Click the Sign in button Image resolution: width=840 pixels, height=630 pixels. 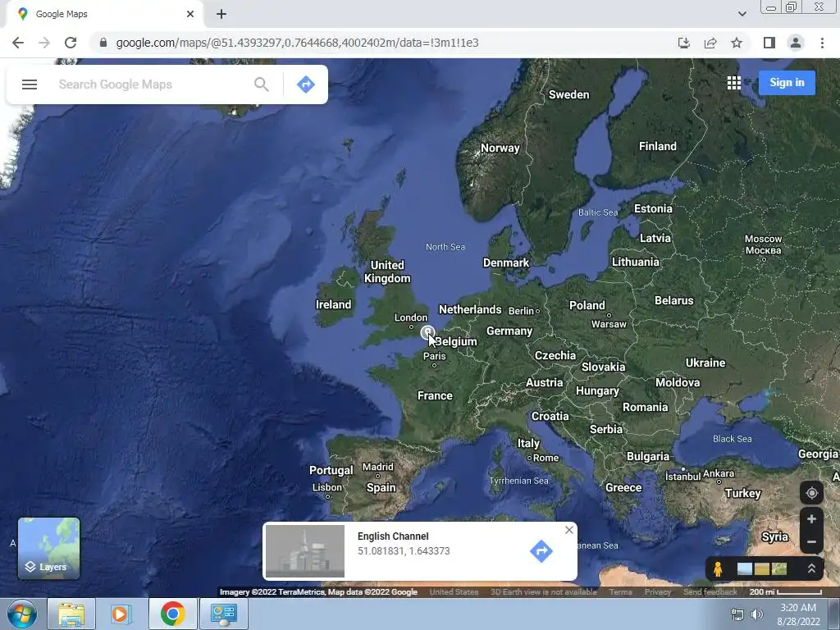[x=787, y=83]
